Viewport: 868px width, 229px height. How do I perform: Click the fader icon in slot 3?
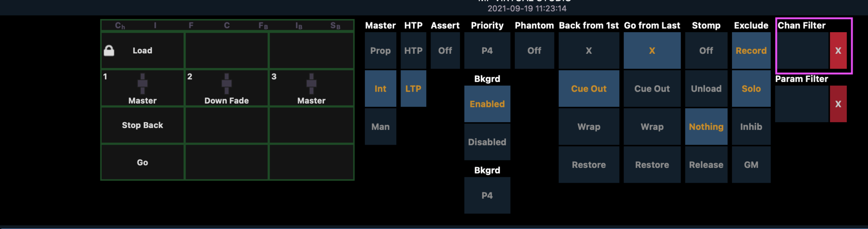(x=312, y=84)
